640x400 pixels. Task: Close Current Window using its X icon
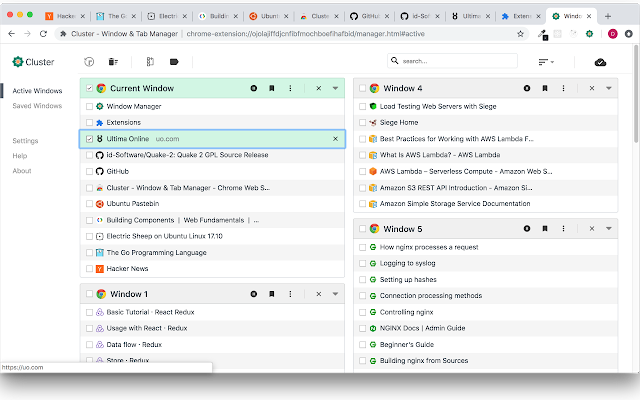tap(319, 88)
